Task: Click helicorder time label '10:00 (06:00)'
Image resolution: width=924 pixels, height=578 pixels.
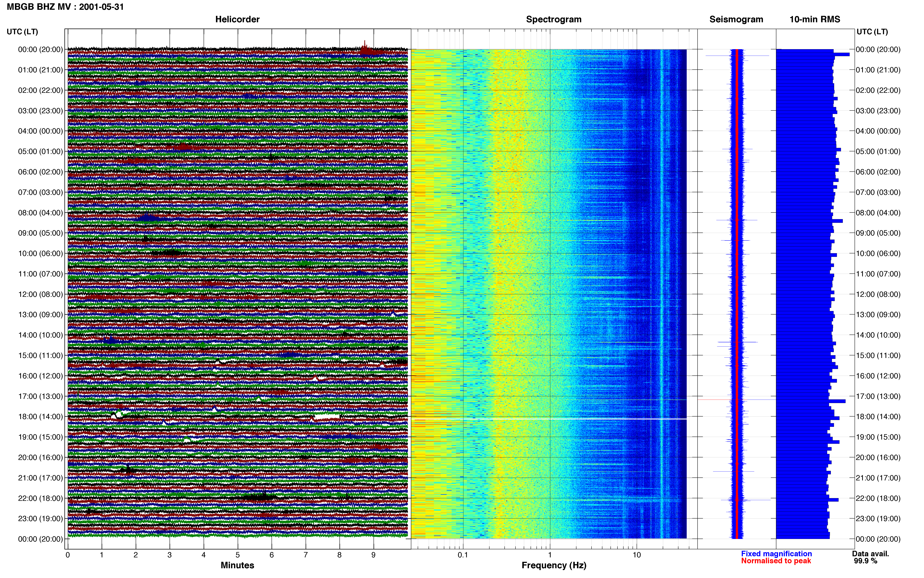Action: pos(41,253)
